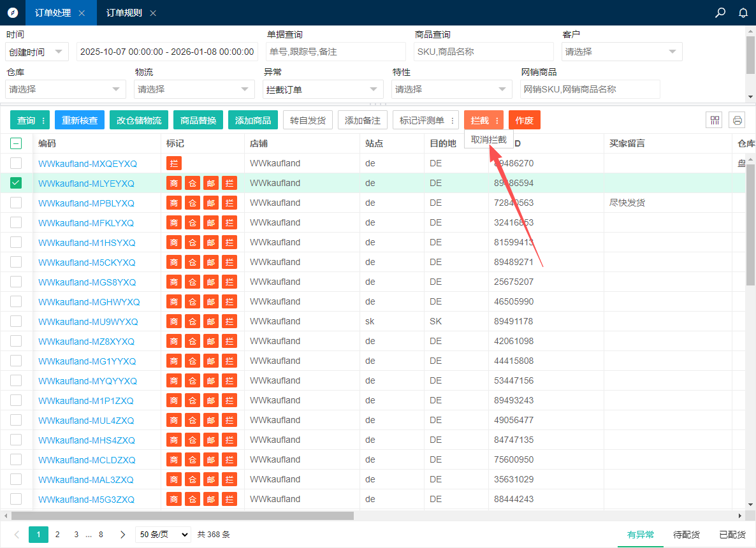Check the WWkaufland-MPBLYXQ row checkbox
Screen dimensions: 756x548
tap(16, 203)
